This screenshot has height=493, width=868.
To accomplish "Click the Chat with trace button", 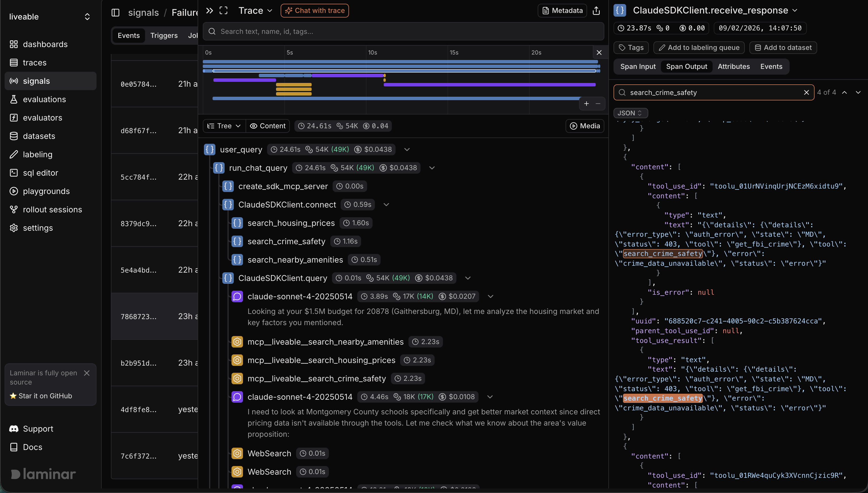I will [x=315, y=11].
